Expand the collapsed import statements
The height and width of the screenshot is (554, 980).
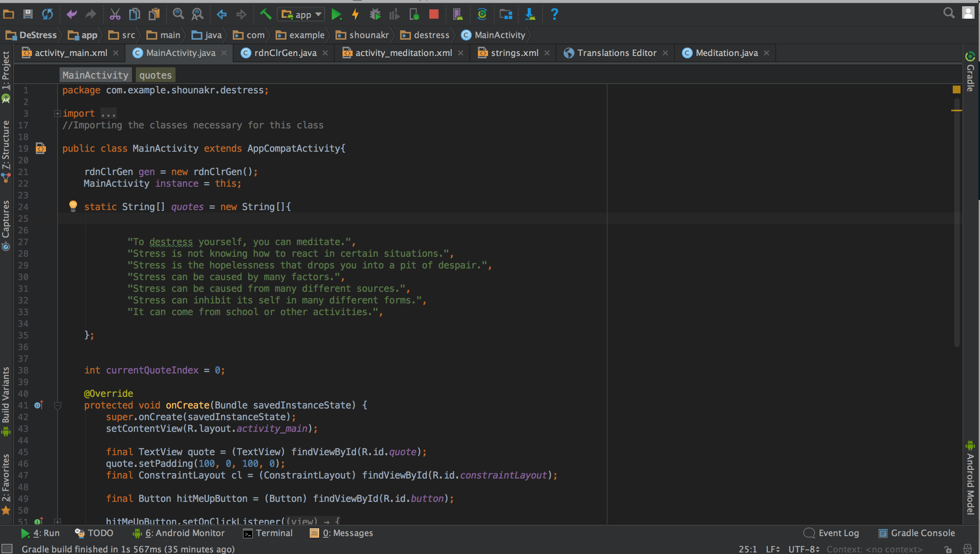pos(57,114)
